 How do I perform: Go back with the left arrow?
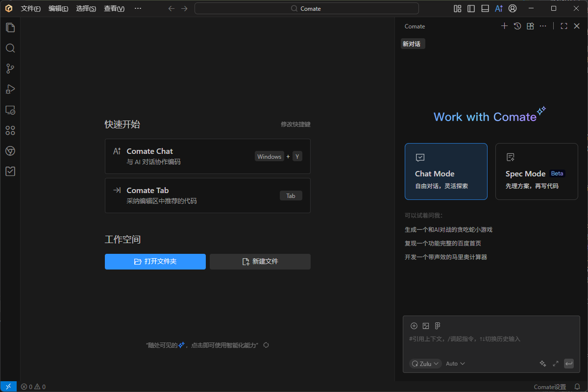(171, 8)
